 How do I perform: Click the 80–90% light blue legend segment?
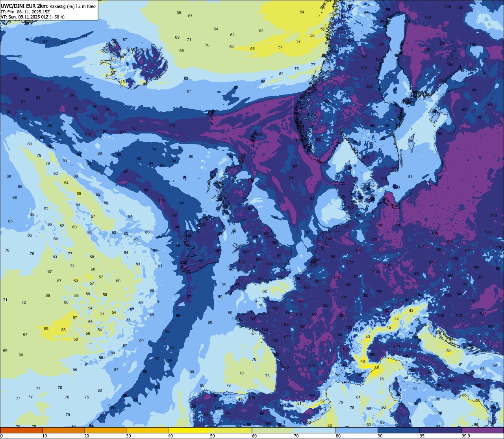click(x=357, y=430)
